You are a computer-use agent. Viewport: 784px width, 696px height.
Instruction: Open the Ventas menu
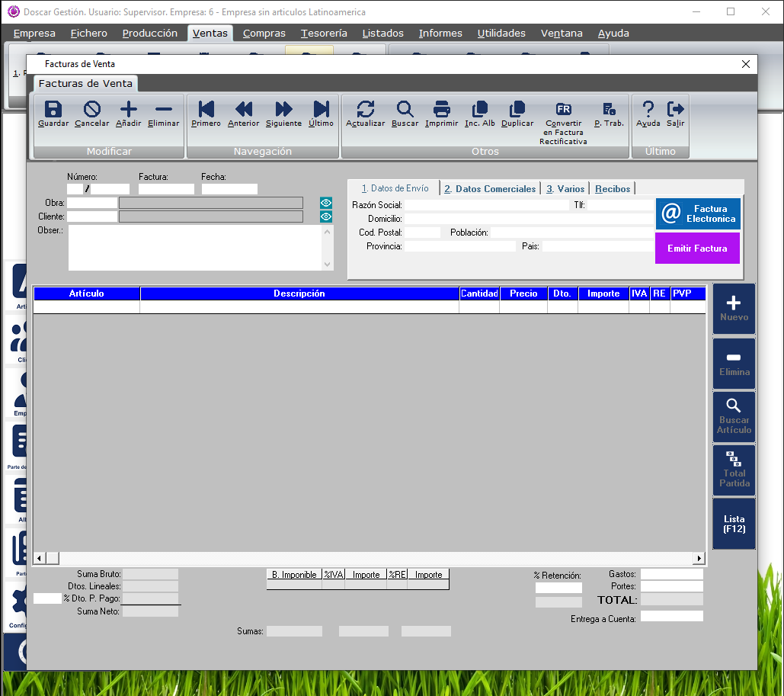point(210,33)
